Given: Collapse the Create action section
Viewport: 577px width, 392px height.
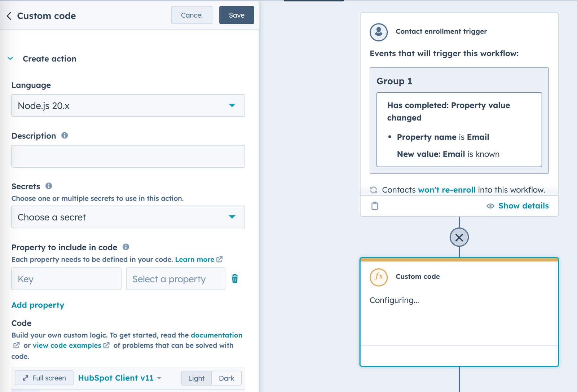Looking at the screenshot, I should pyautogui.click(x=10, y=58).
